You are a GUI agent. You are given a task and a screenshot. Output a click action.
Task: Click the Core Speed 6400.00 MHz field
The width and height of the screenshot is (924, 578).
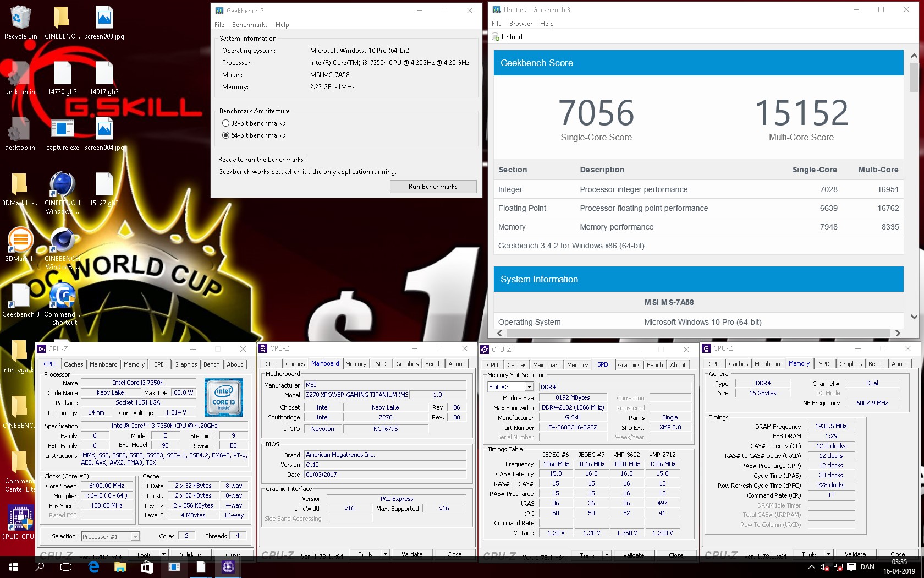click(107, 486)
